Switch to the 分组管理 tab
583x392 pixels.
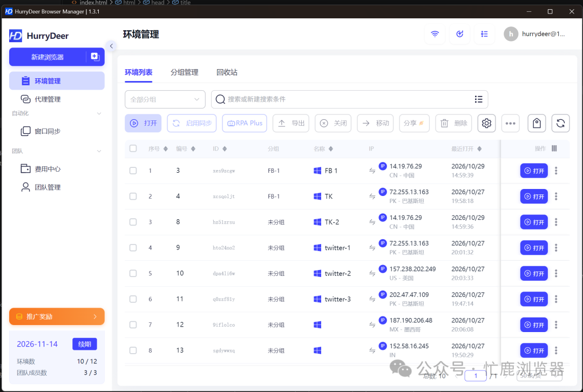(185, 72)
